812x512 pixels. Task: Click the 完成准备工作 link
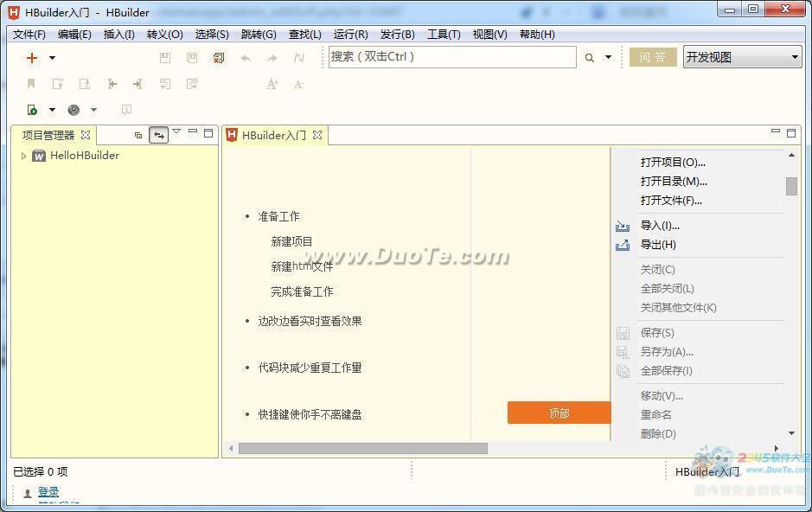coord(302,291)
